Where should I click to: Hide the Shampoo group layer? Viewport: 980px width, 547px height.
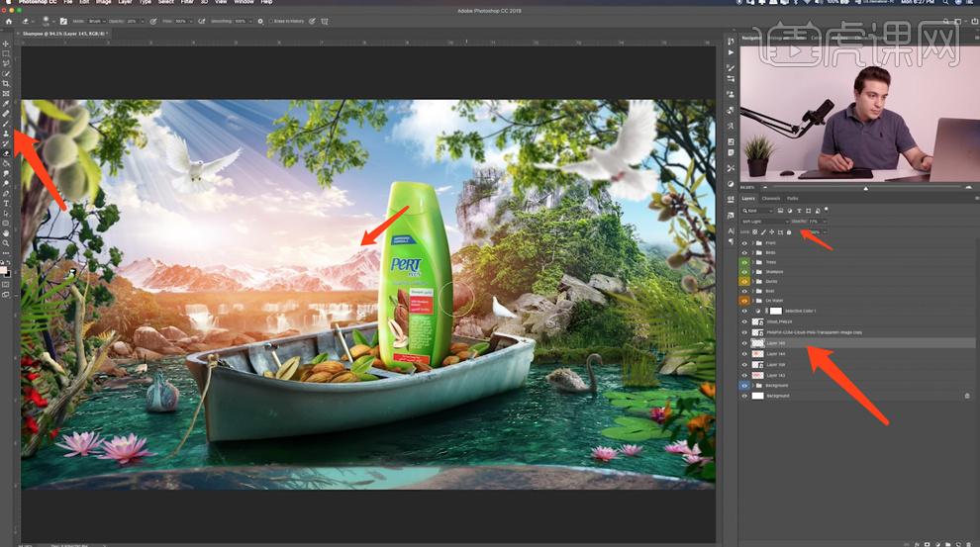coord(744,272)
